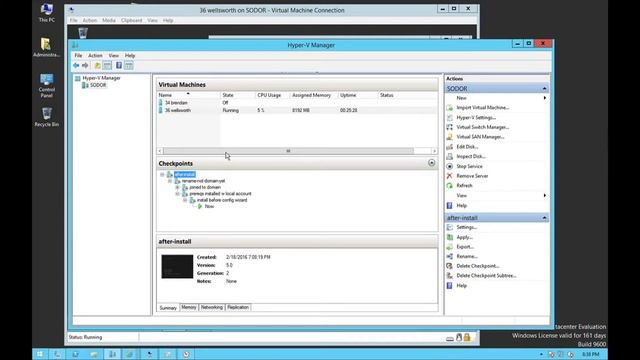Image resolution: width=640 pixels, height=360 pixels.
Task: Open the View menu in Hyper-V Manager
Action: coord(113,56)
